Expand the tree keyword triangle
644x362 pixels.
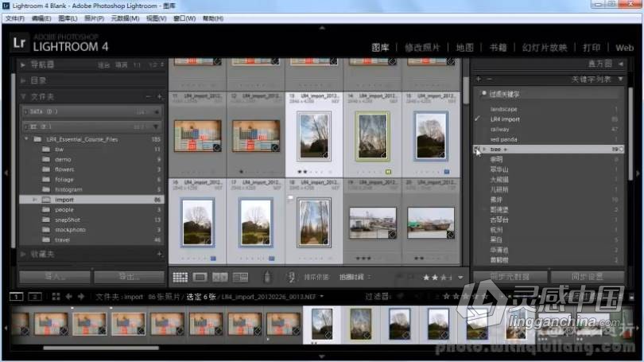(485, 149)
